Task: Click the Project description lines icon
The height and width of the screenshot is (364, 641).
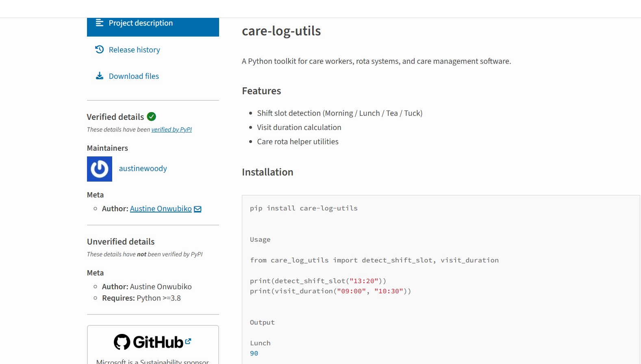Action: click(100, 23)
